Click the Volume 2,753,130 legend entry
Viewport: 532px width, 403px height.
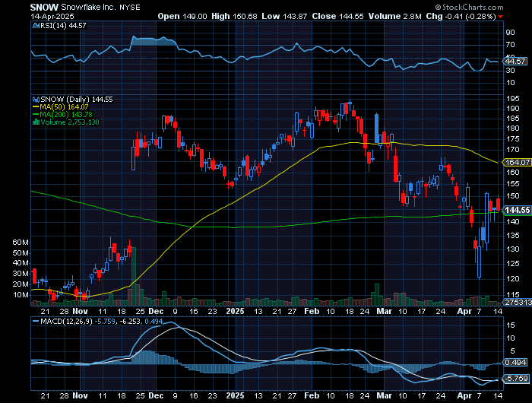click(70, 122)
